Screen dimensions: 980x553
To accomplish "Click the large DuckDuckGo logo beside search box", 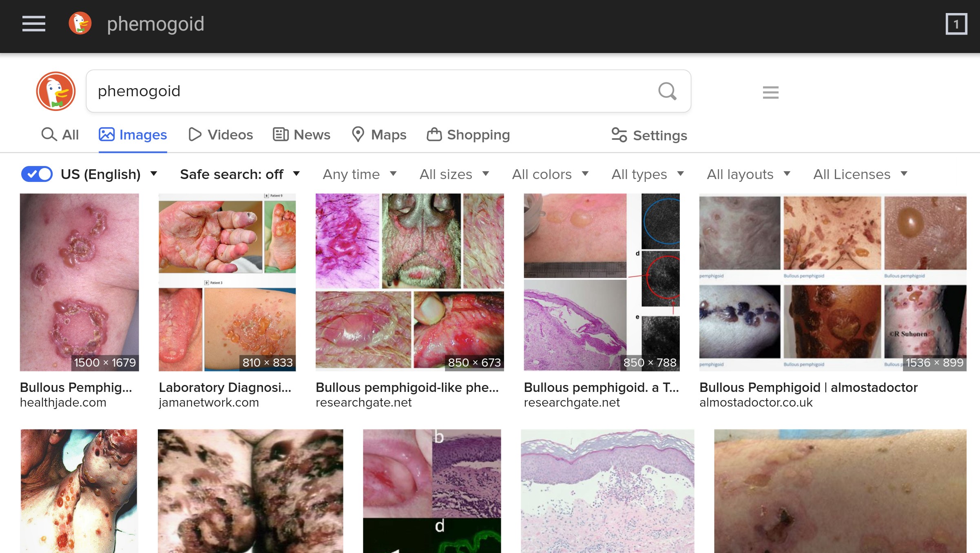I will pyautogui.click(x=56, y=91).
